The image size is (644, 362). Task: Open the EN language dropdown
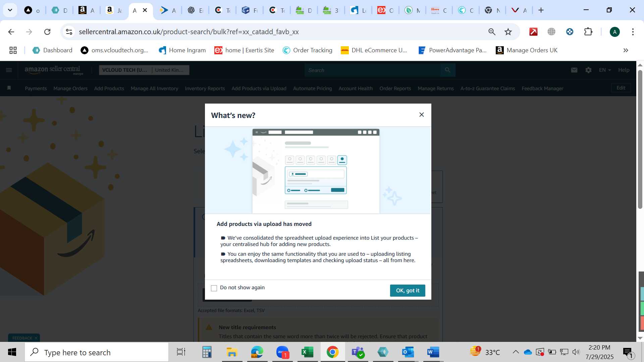pos(605,70)
